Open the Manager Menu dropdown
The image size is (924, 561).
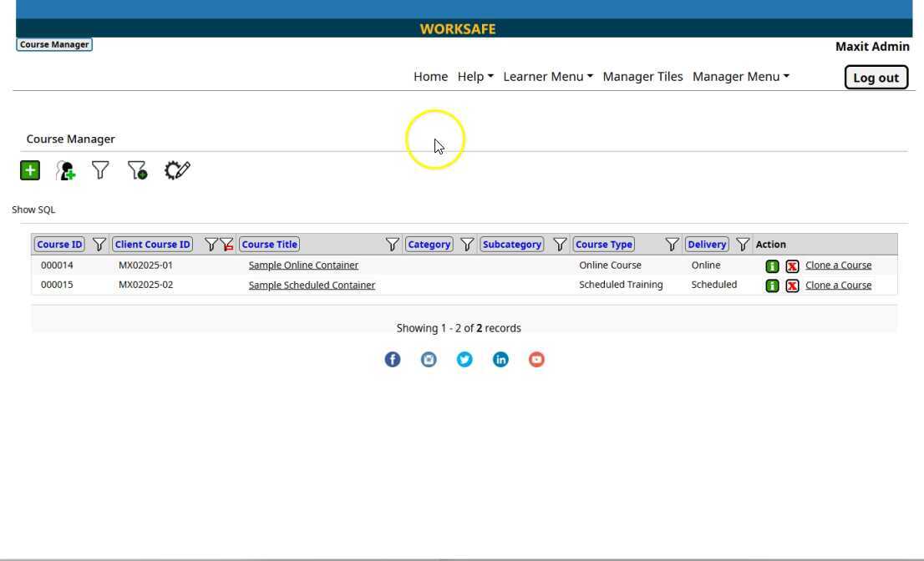(x=740, y=77)
